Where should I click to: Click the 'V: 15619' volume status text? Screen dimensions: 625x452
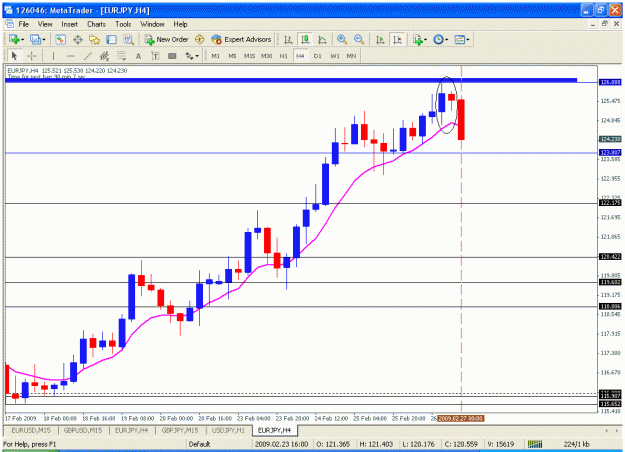click(x=503, y=444)
